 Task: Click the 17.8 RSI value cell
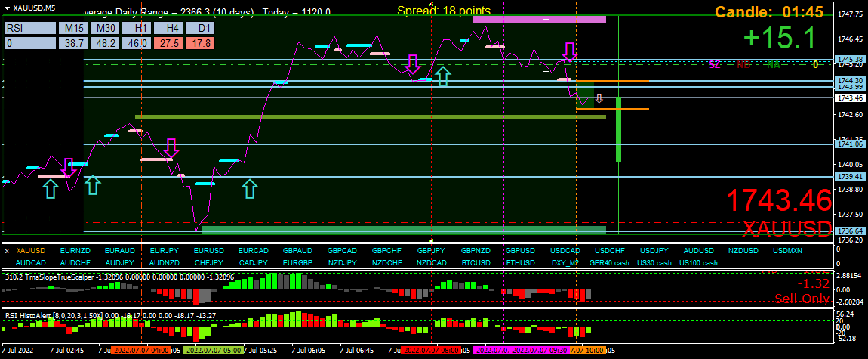199,43
